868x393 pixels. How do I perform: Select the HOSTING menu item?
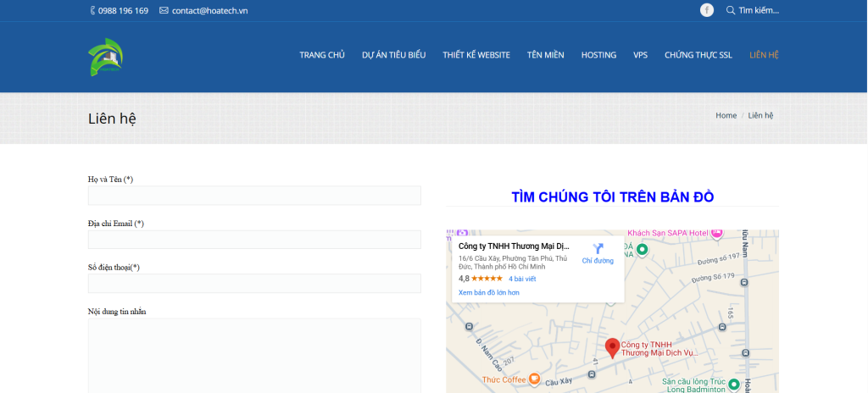click(x=598, y=55)
